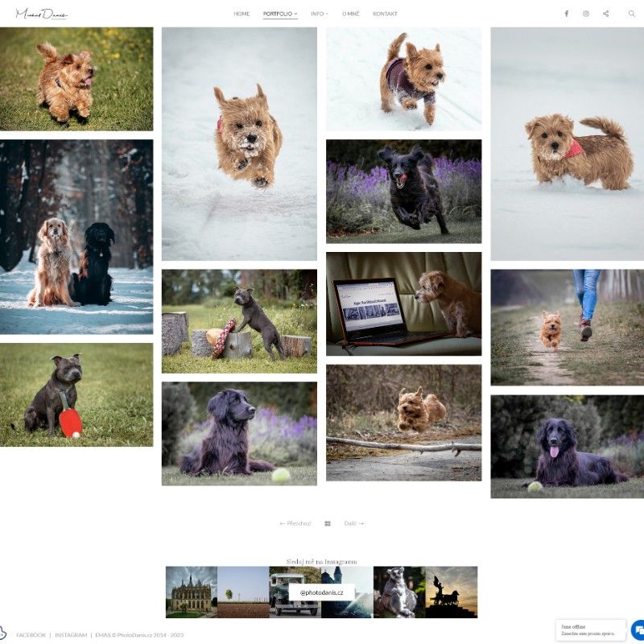Open the Facebook icon in the header

568,13
